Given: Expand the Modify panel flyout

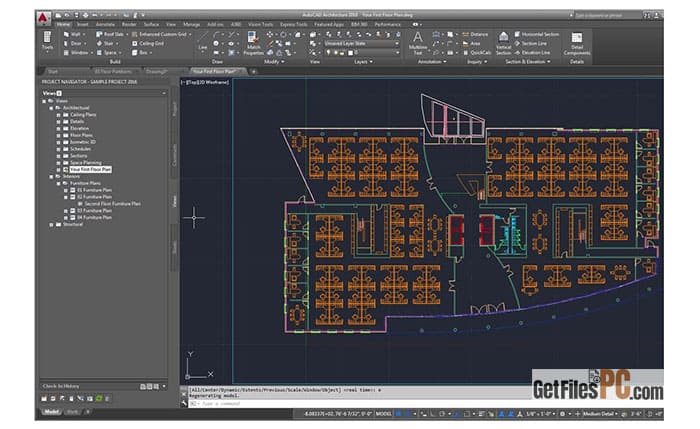Looking at the screenshot, I should (x=274, y=62).
